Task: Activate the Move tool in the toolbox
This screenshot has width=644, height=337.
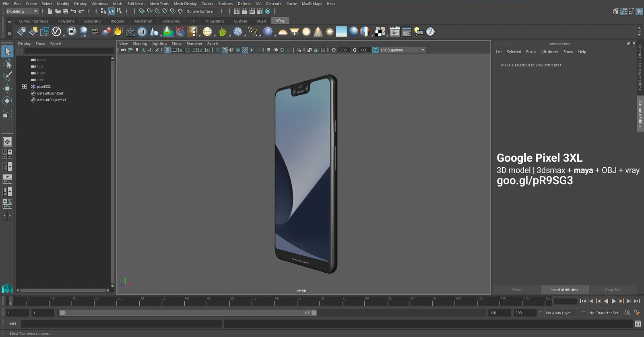Action: click(7, 88)
